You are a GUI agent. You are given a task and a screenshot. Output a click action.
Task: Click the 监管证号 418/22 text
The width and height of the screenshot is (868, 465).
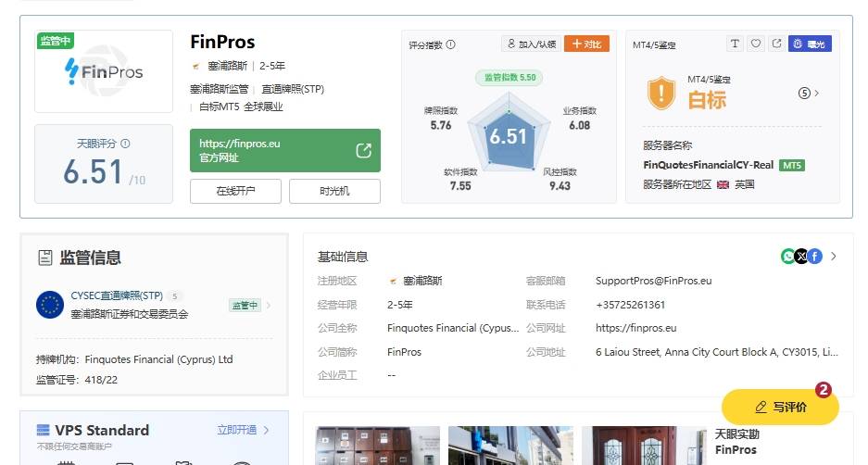point(77,380)
